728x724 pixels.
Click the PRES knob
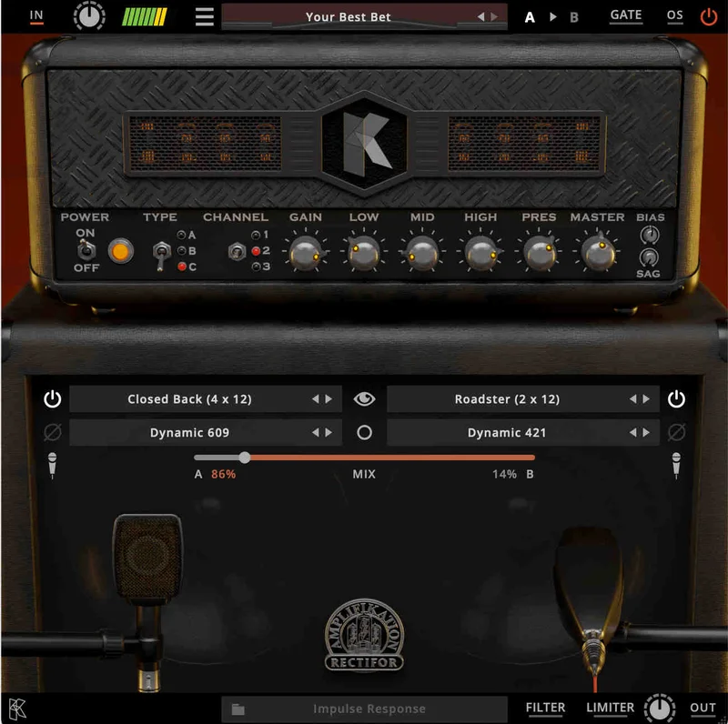coord(539,253)
